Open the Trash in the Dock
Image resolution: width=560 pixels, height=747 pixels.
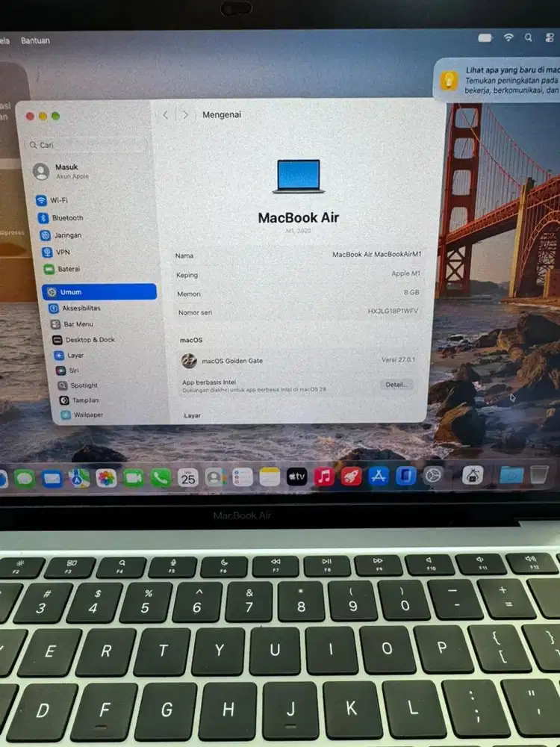(540, 474)
